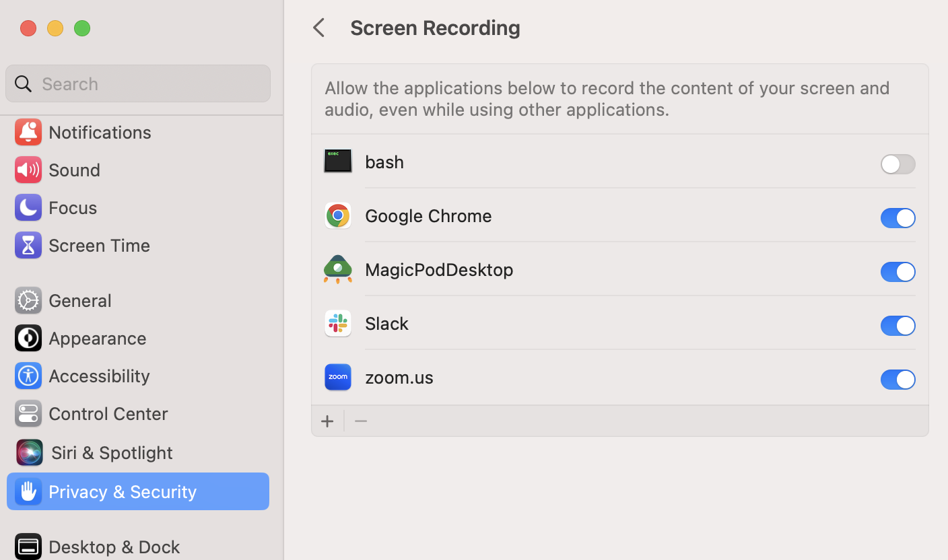The height and width of the screenshot is (560, 948).
Task: Click the bash terminal app icon
Action: tap(338, 162)
